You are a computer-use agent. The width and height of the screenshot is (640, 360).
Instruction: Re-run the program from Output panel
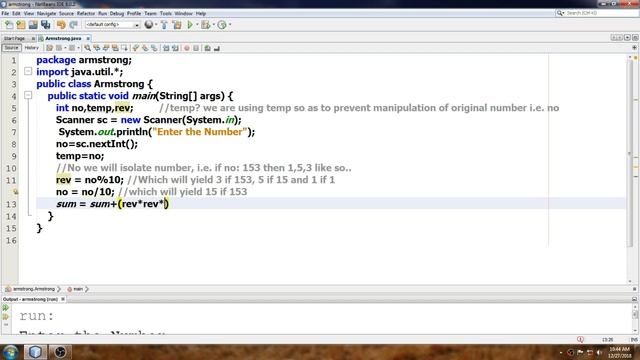(x=6, y=308)
